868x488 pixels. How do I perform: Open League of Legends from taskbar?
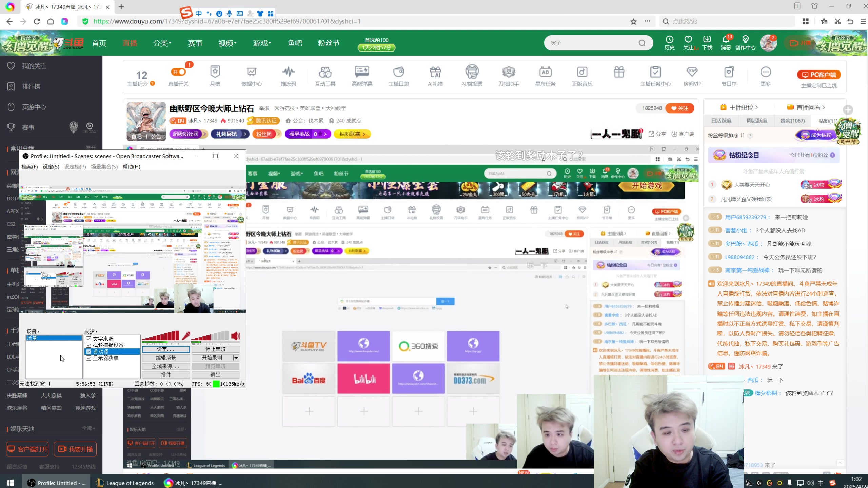[125, 483]
